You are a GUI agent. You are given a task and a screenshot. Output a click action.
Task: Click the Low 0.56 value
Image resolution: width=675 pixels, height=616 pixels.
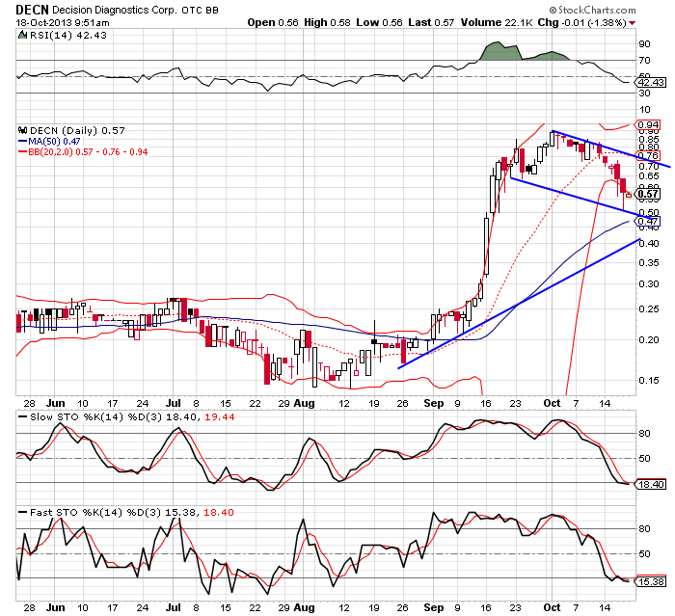click(x=379, y=22)
